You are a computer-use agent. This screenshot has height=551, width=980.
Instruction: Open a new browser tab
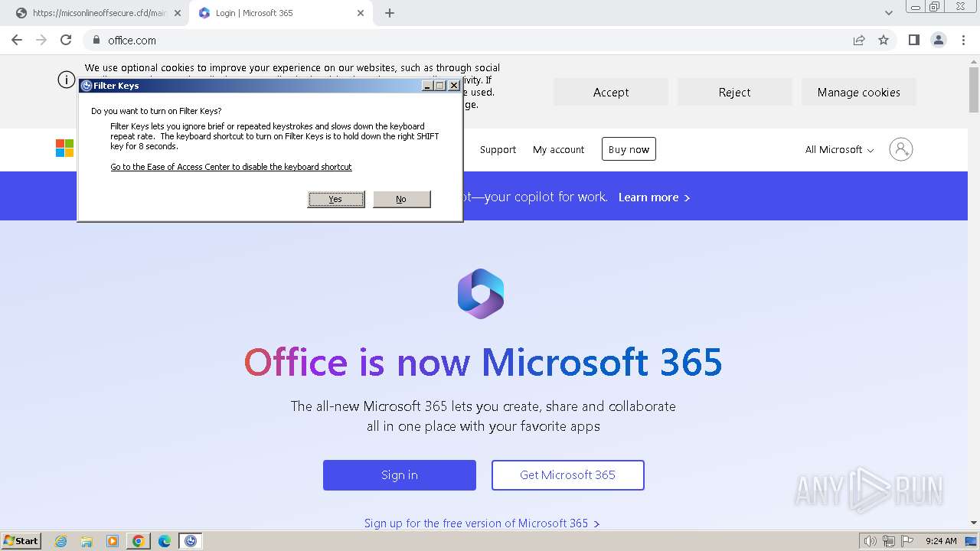tap(390, 13)
